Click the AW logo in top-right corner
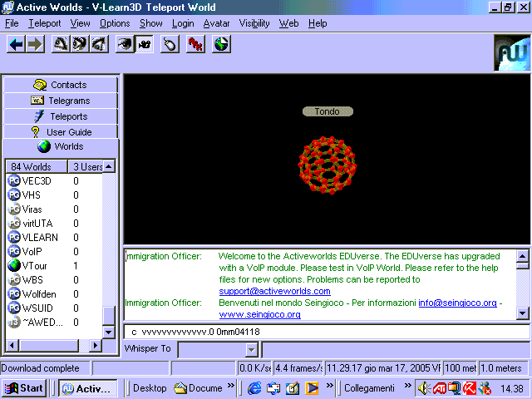The image size is (532, 399). [x=512, y=53]
